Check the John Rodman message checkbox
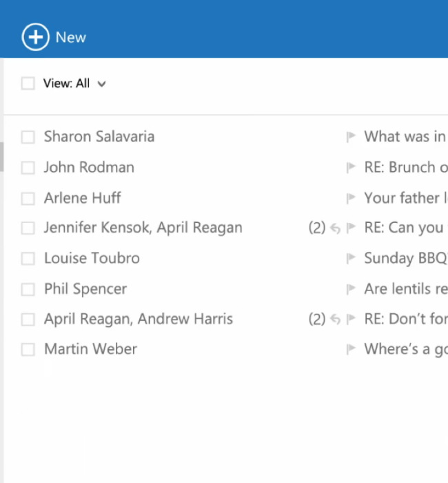The width and height of the screenshot is (448, 483). point(28,168)
